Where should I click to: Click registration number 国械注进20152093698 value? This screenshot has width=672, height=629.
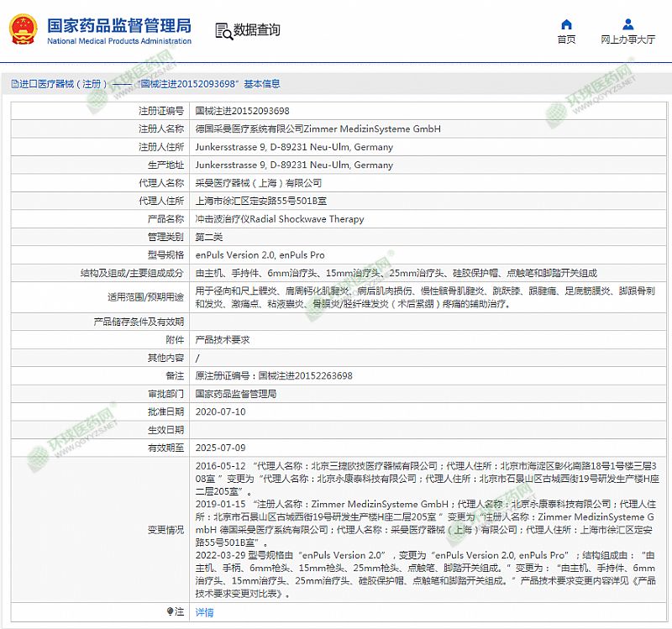tap(242, 111)
